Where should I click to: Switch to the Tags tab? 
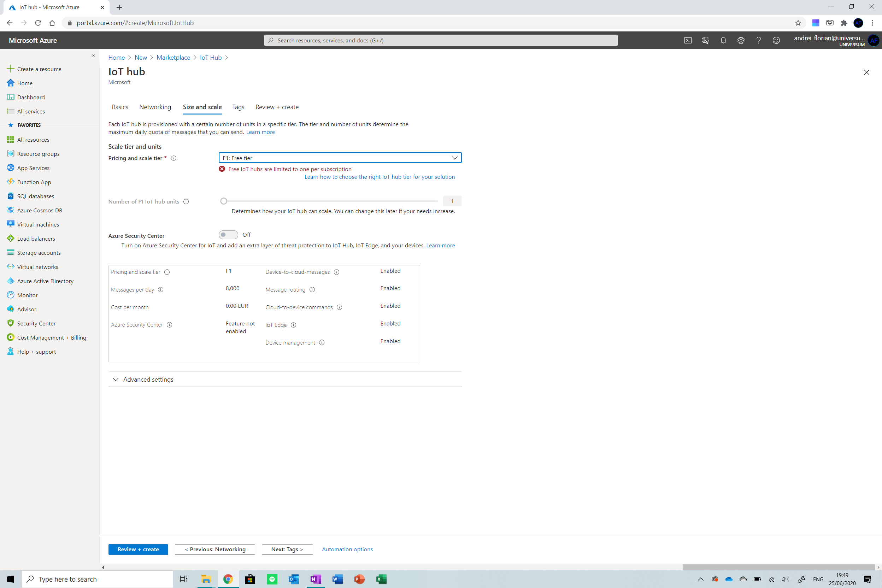point(238,107)
